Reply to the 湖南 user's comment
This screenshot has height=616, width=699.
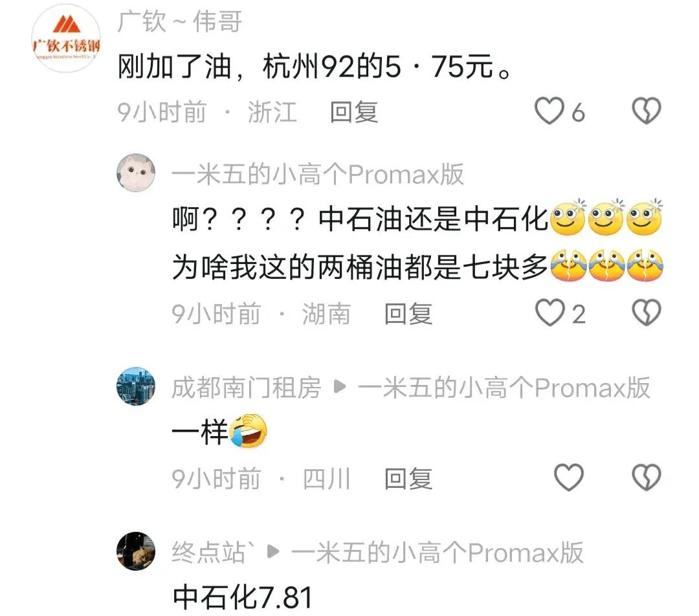coord(408,313)
